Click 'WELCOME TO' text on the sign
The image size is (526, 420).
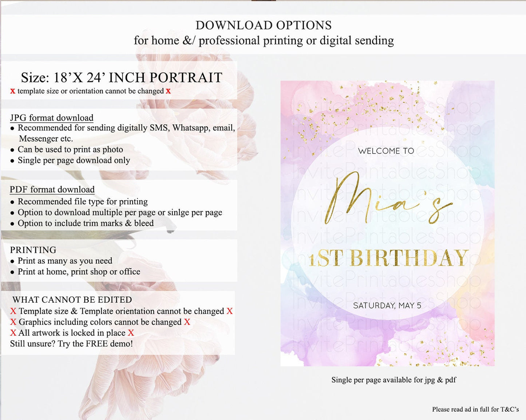pyautogui.click(x=386, y=151)
